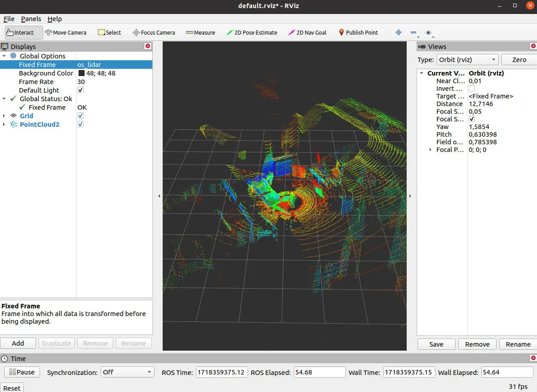Click the Publish Point tool

tap(358, 32)
